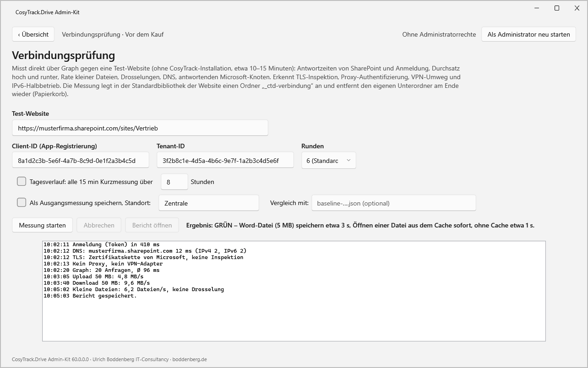588x368 pixels.
Task: Click the Bericht öffnen button
Action: click(x=152, y=225)
